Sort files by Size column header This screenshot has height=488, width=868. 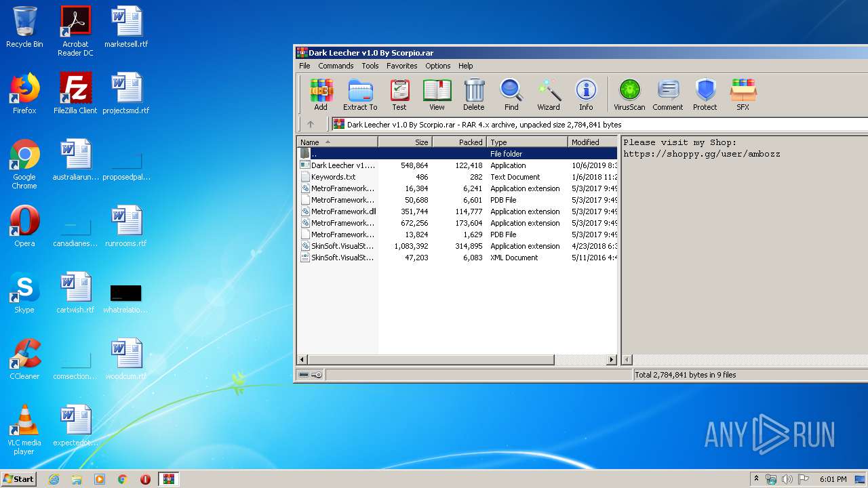[x=405, y=142]
